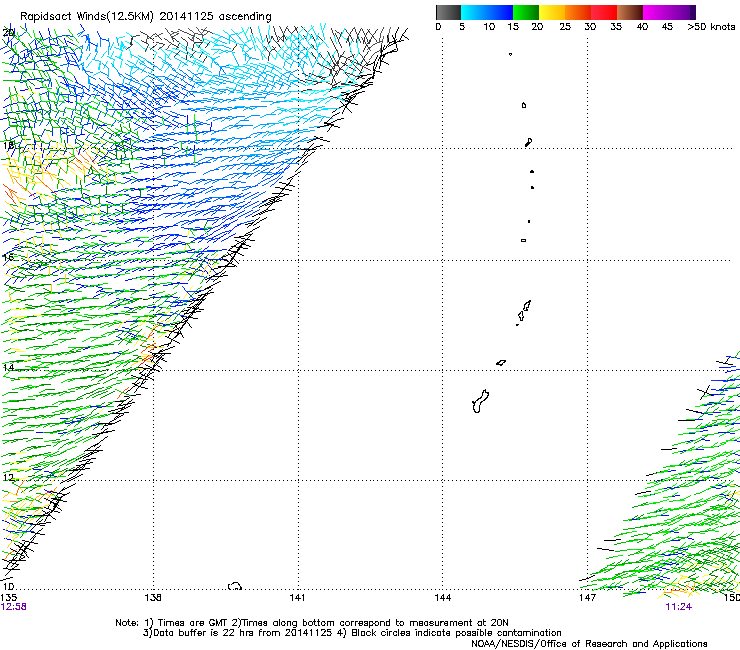Click the '20' label on the color scale
740x650 pixels.
[x=537, y=27]
